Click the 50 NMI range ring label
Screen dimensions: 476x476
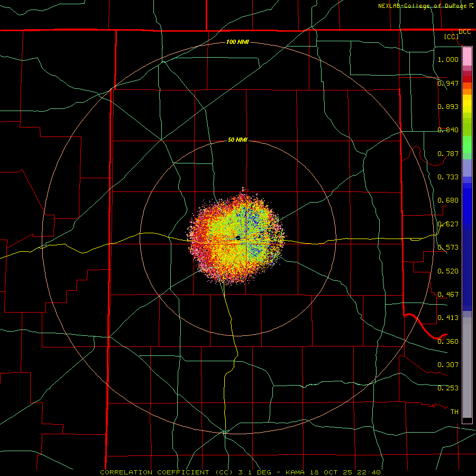237,140
